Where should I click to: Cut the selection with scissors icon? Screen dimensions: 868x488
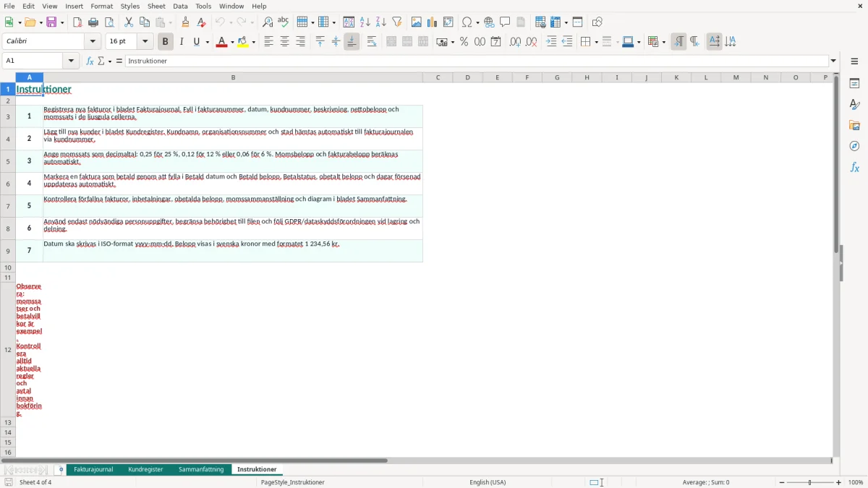coord(129,22)
